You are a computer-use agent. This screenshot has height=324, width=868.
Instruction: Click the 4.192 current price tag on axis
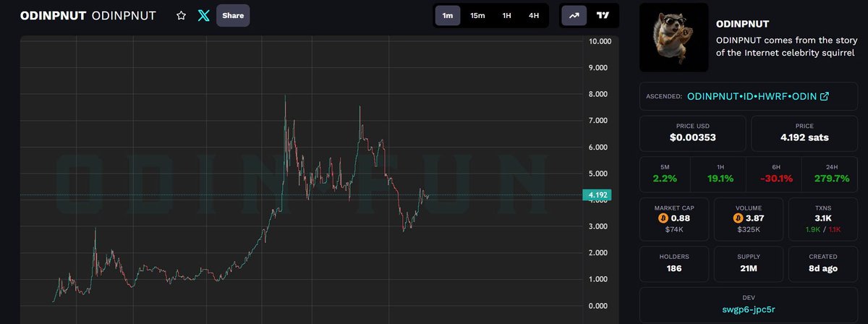click(x=597, y=195)
